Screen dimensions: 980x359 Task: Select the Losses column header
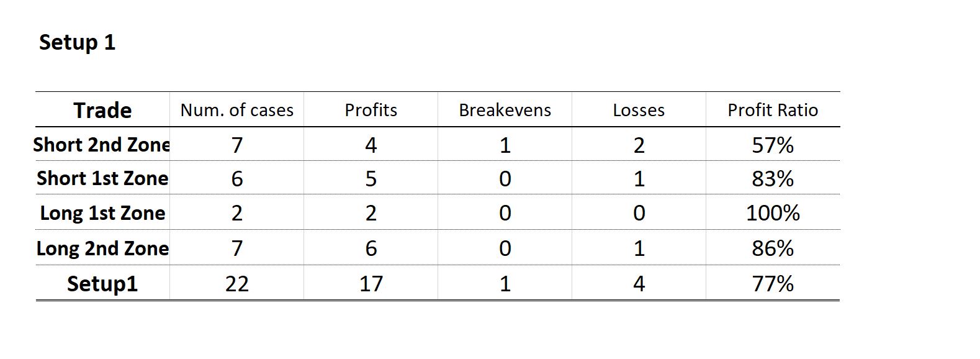point(639,110)
